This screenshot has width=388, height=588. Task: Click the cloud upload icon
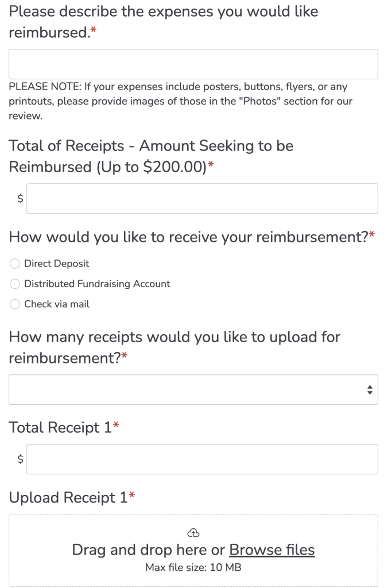(193, 532)
